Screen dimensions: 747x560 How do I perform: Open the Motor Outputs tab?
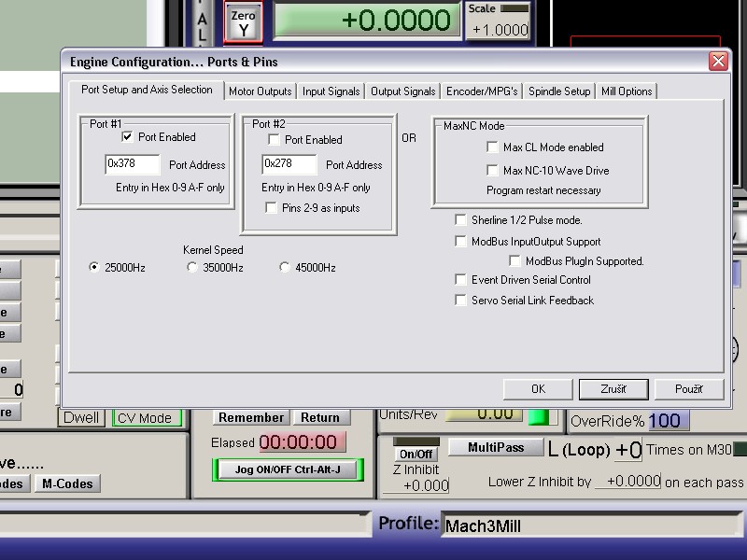[x=261, y=91]
